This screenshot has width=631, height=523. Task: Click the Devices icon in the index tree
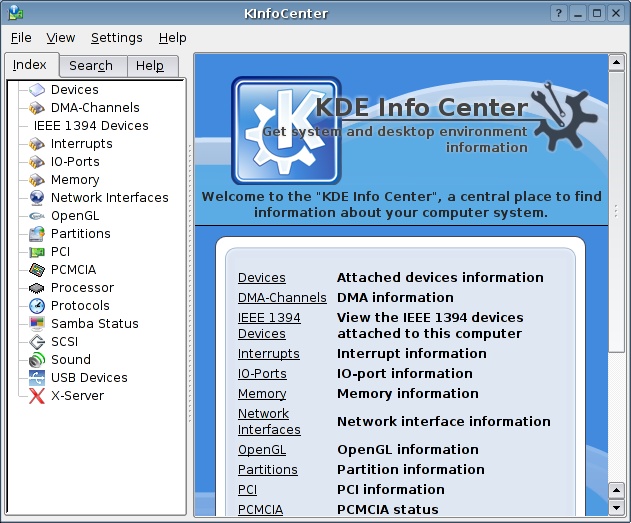tap(37, 90)
